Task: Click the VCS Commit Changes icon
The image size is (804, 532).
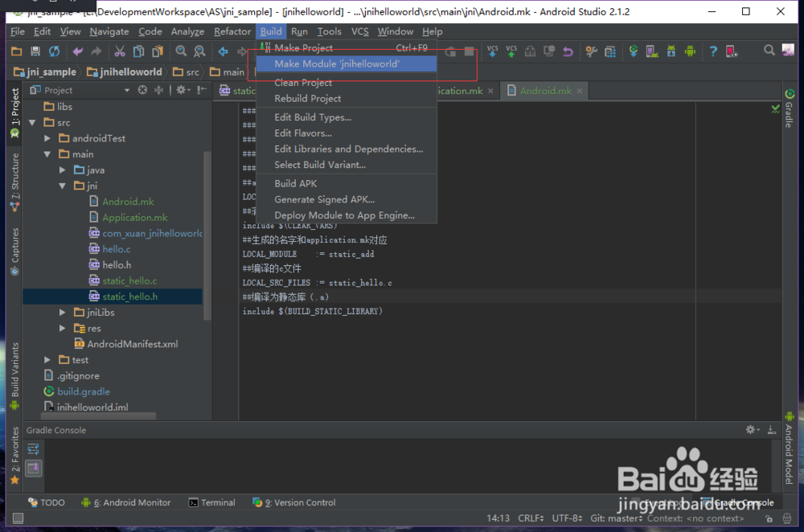Action: tap(511, 51)
